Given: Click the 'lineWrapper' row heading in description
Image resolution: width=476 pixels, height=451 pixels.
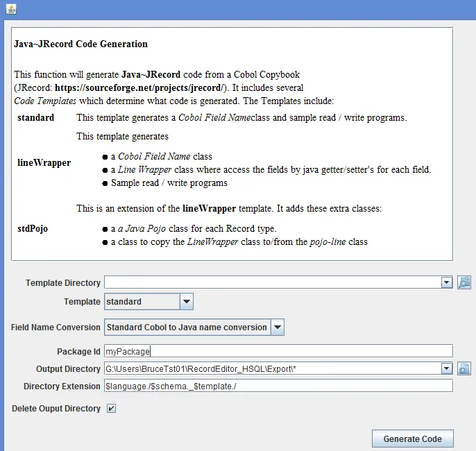Looking at the screenshot, I should [x=44, y=162].
